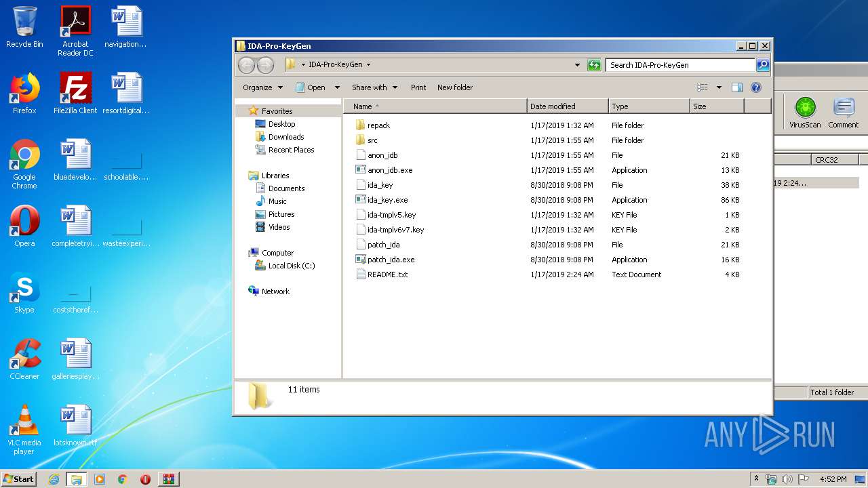The height and width of the screenshot is (488, 868).
Task: Select Local Disk (C:)
Action: point(292,266)
